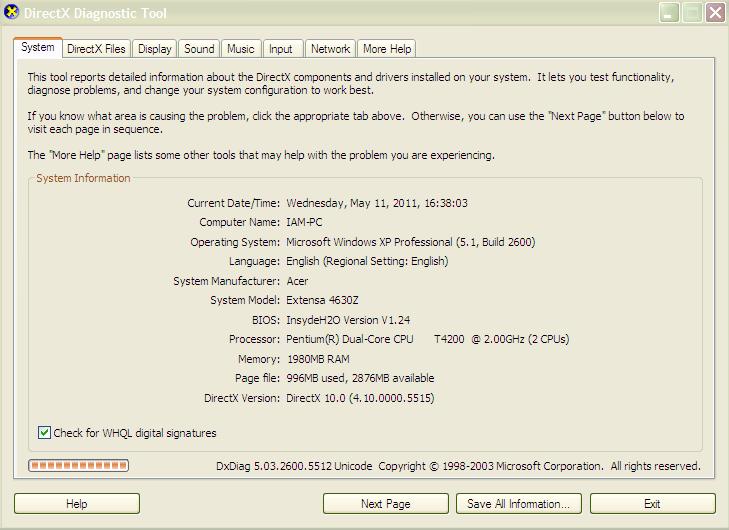Image resolution: width=729 pixels, height=530 pixels.
Task: Click the 'Current Date/Time:' label
Action: 233,203
